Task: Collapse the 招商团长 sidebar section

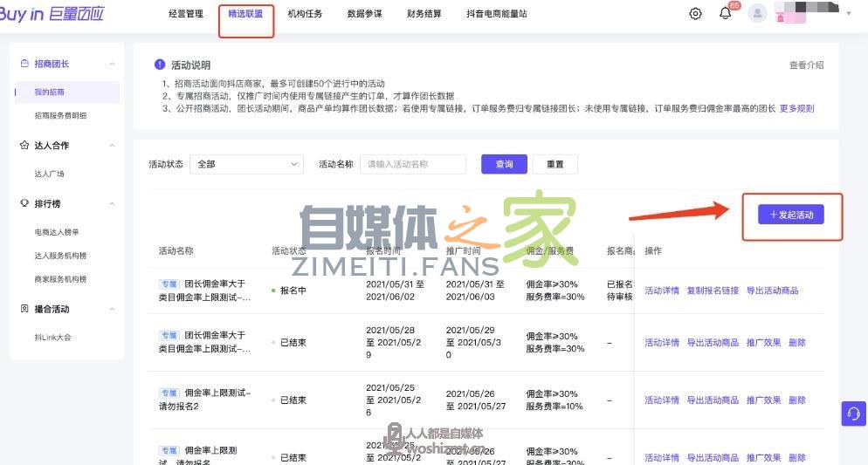Action: (x=112, y=65)
